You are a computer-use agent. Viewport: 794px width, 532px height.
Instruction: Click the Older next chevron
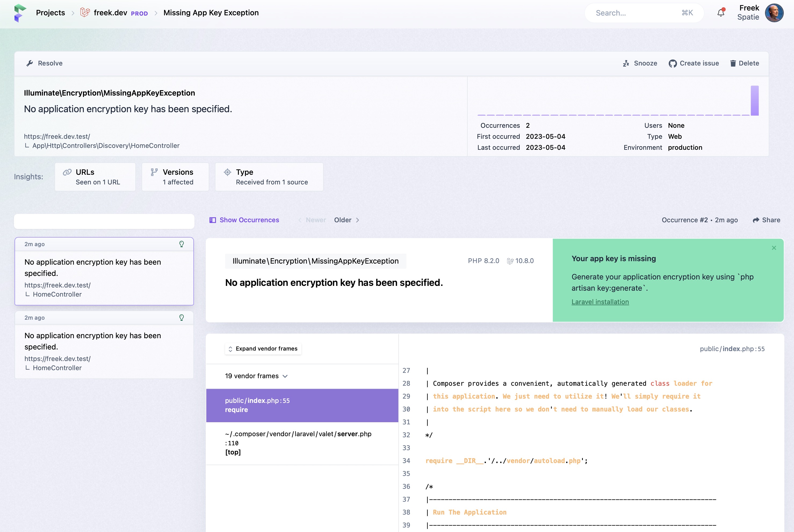(x=358, y=220)
